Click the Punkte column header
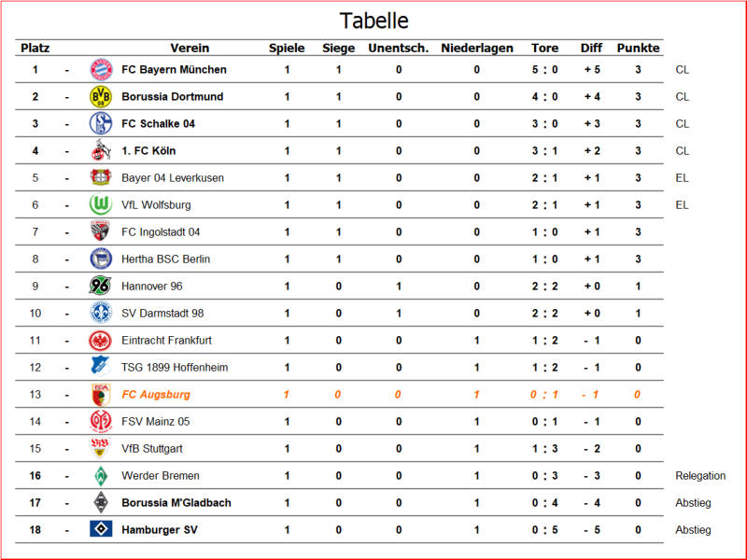 click(638, 49)
